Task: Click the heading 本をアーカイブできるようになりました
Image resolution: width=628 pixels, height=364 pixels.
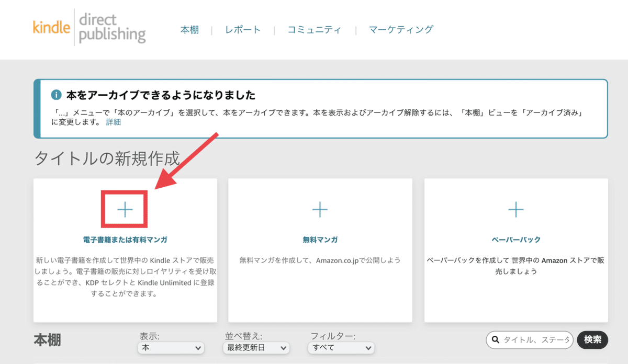Action: 161,95
